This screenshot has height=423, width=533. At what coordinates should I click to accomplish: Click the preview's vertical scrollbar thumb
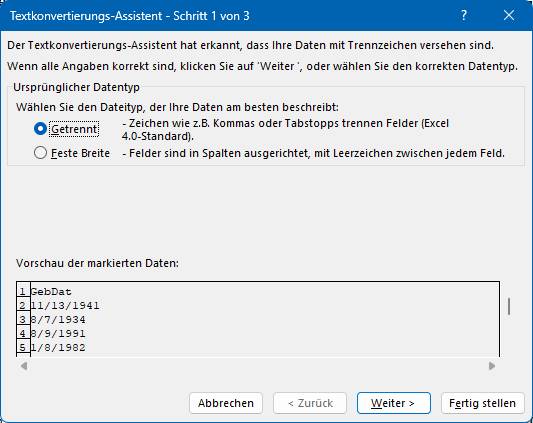(x=509, y=306)
